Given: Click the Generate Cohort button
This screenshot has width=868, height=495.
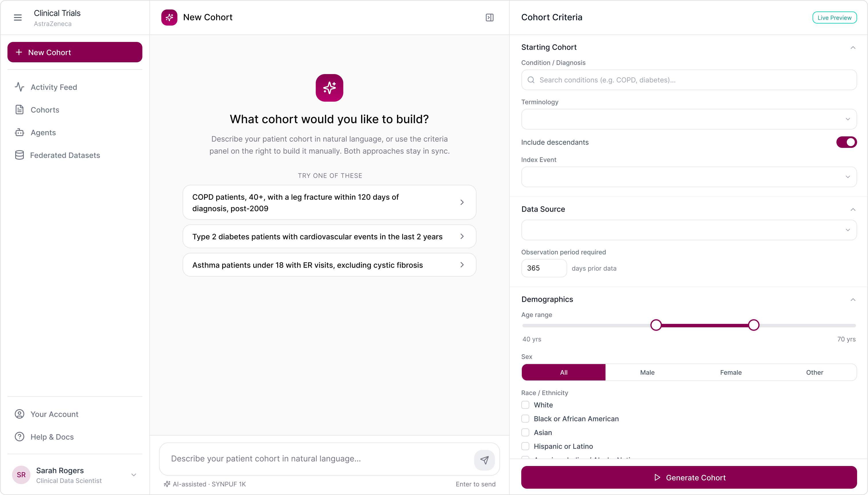Looking at the screenshot, I should [689, 477].
